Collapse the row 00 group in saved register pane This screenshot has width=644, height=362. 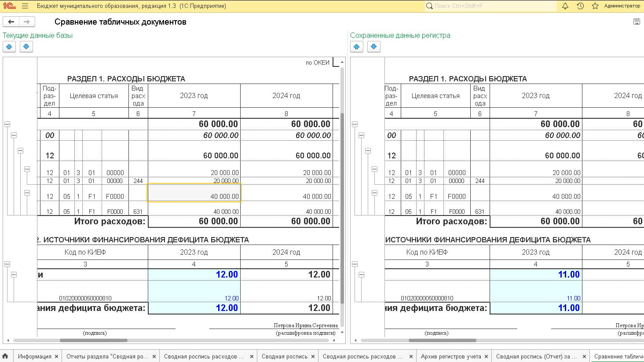click(361, 135)
